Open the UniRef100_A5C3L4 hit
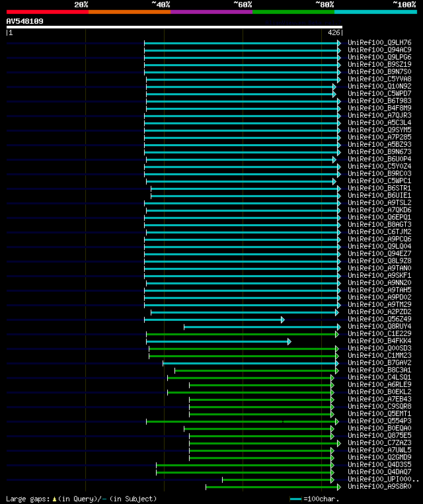The image size is (423, 504). pyautogui.click(x=379, y=122)
